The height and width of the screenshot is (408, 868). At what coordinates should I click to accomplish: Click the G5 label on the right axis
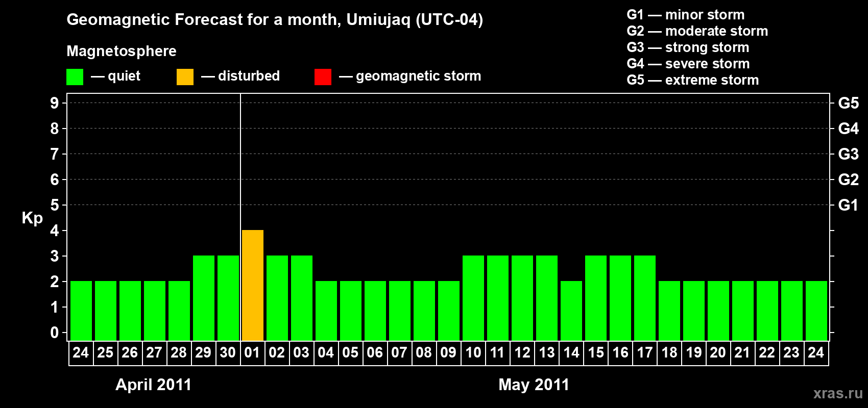point(848,103)
